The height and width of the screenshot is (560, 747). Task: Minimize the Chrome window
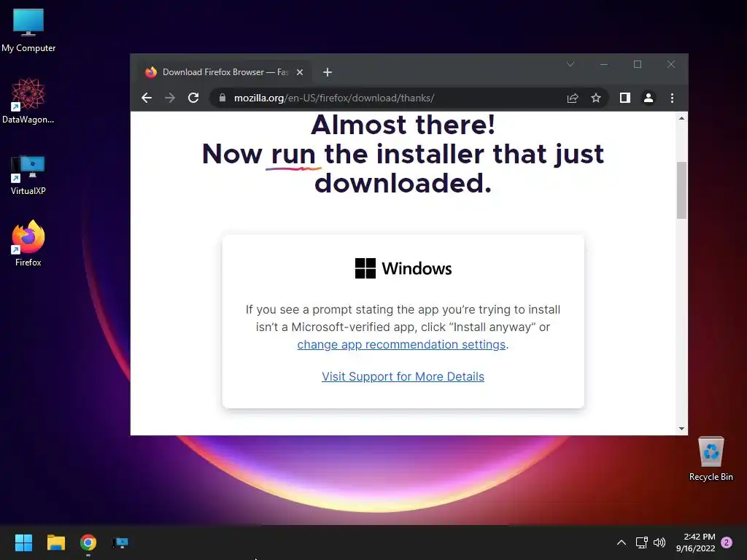coord(604,64)
